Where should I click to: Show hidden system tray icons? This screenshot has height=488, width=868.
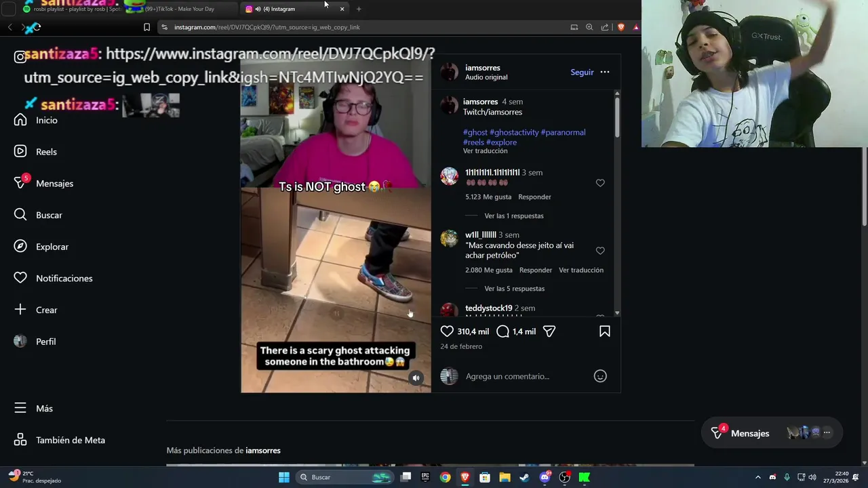point(758,477)
